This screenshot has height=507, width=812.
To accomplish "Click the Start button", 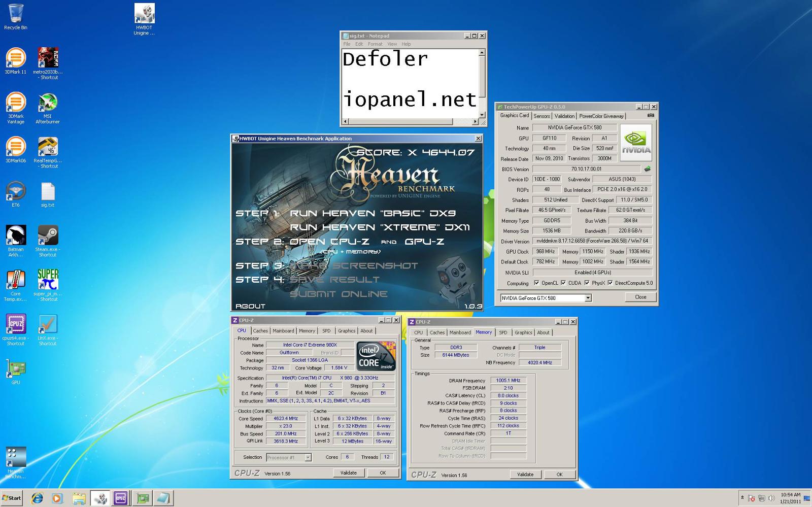I will (x=12, y=498).
